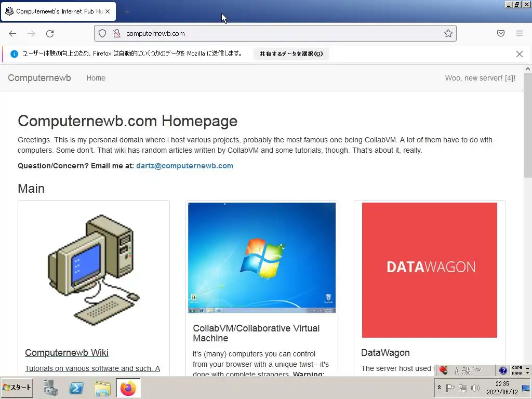Open the Home navigation link
The height and width of the screenshot is (399, 532).
(96, 78)
